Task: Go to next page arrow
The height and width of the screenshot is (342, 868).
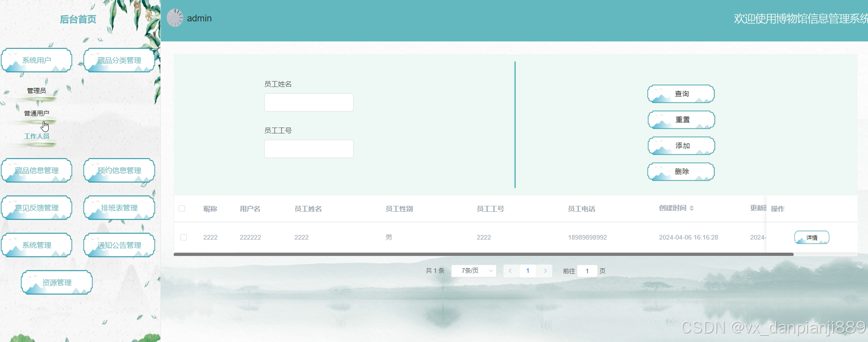Action: 545,271
